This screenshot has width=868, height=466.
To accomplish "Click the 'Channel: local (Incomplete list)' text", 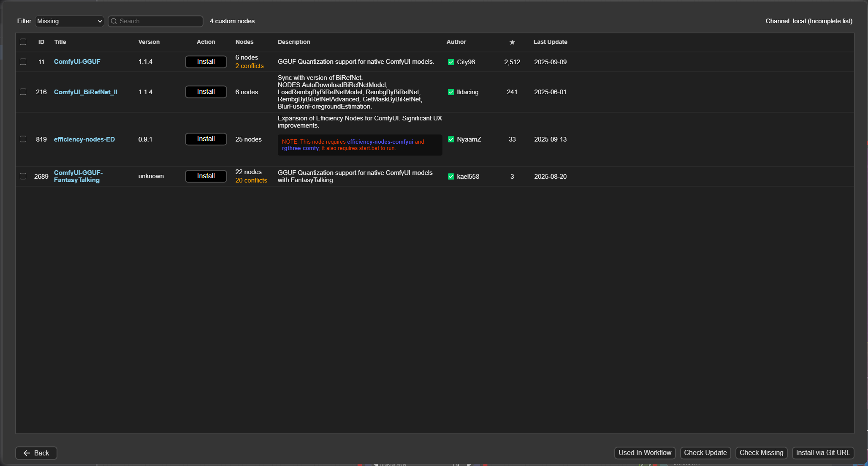I will [809, 21].
